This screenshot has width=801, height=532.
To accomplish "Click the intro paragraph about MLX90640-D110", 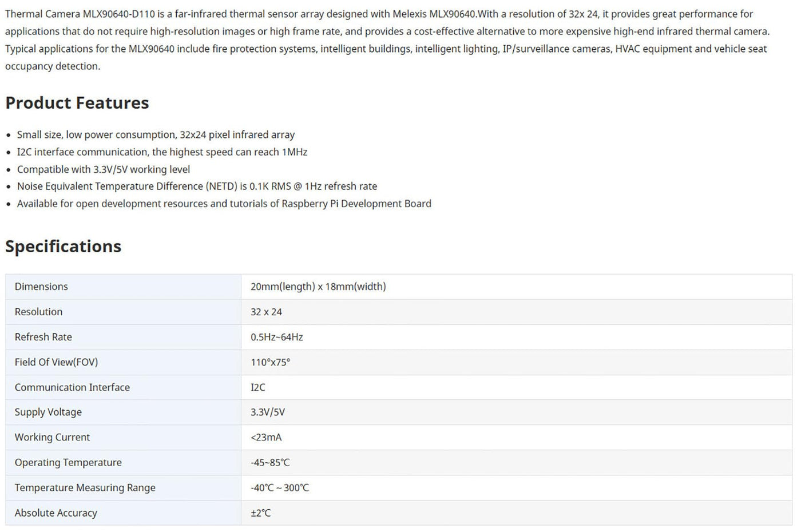I will point(387,39).
